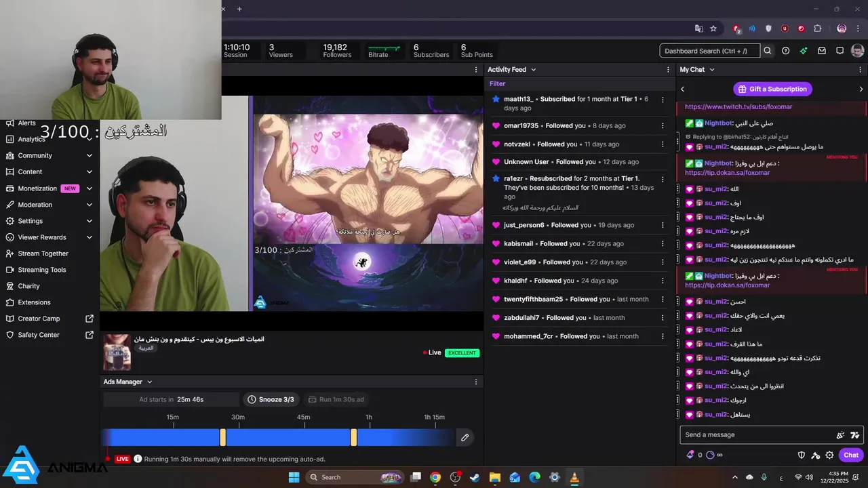
Task: Open Stream Together in sidebar
Action: pyautogui.click(x=43, y=253)
